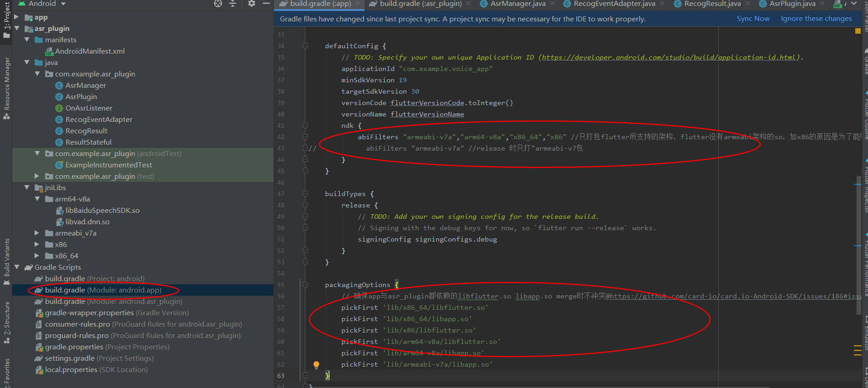Expand the app module node
868x388 pixels.
(x=17, y=17)
